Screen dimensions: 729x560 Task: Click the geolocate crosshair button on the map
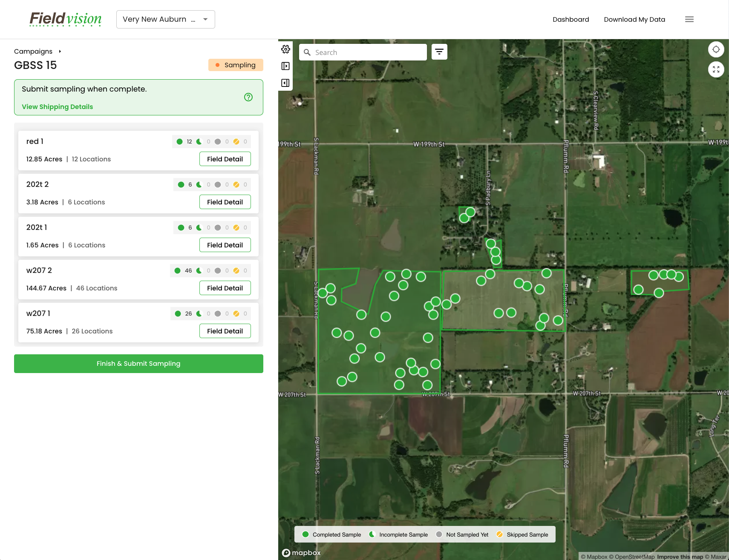coord(716,49)
